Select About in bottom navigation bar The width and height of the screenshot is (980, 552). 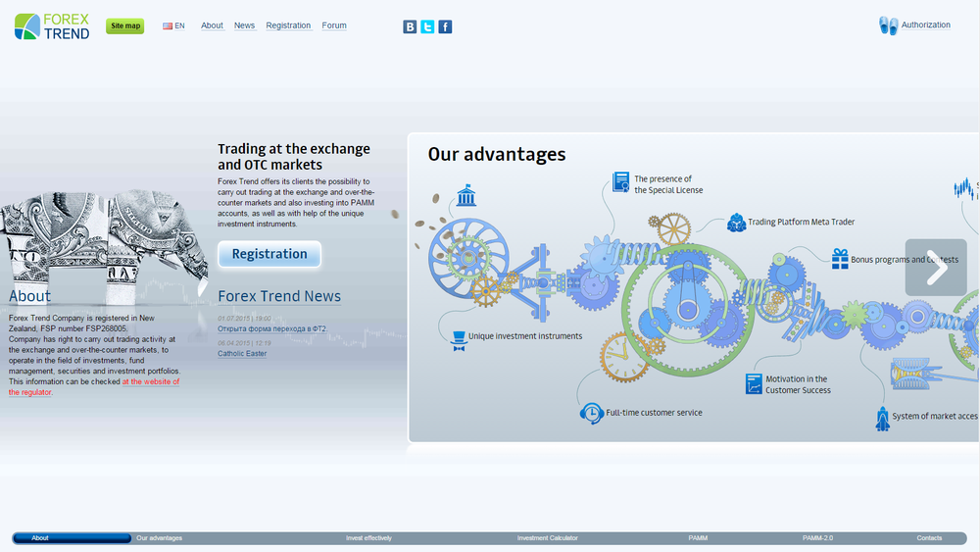(40, 538)
